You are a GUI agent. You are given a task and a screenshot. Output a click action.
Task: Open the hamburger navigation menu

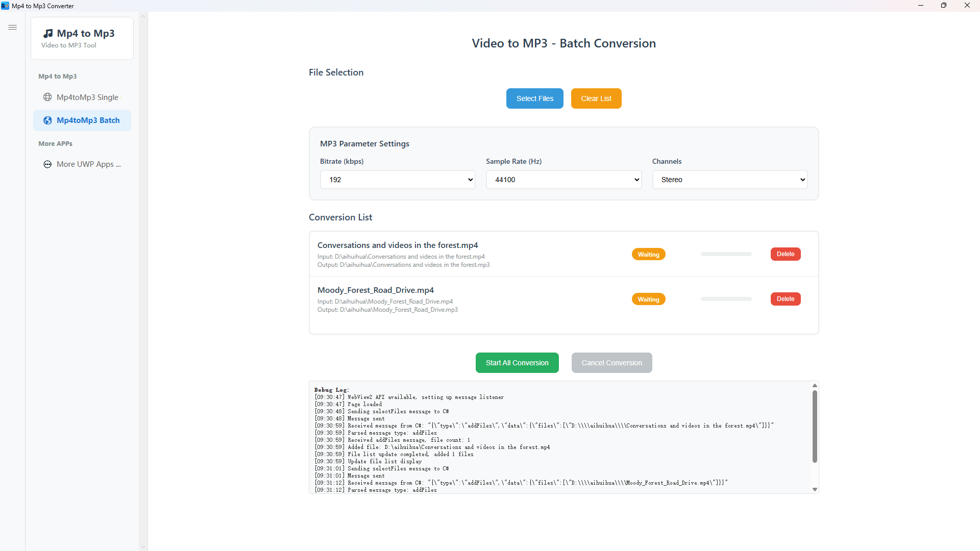(x=13, y=27)
